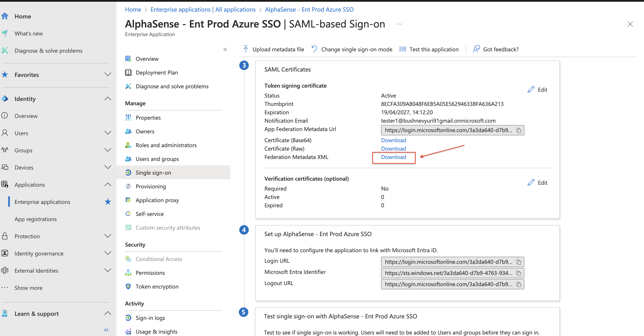The height and width of the screenshot is (336, 644).
Task: Open Usage & insights menu item
Action: (173, 331)
